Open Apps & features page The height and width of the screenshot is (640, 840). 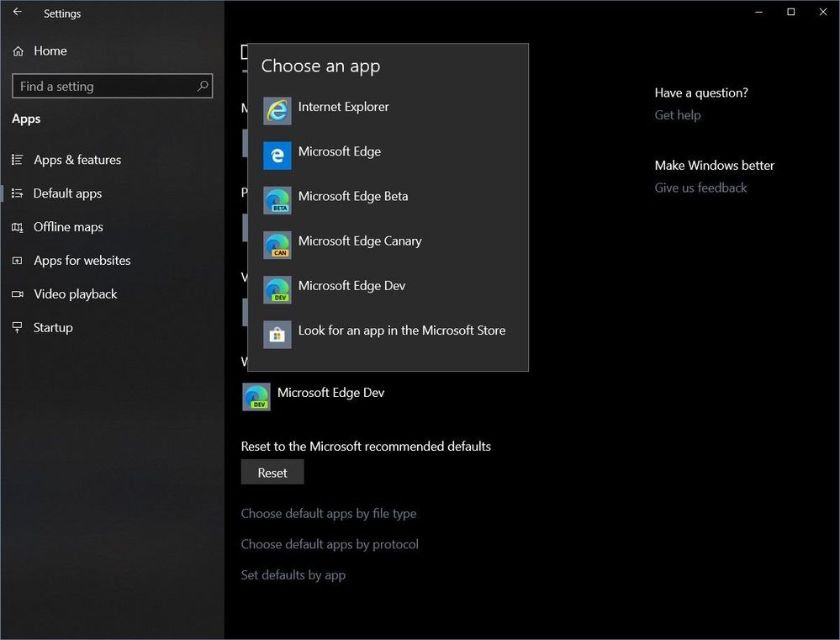[x=112, y=160]
